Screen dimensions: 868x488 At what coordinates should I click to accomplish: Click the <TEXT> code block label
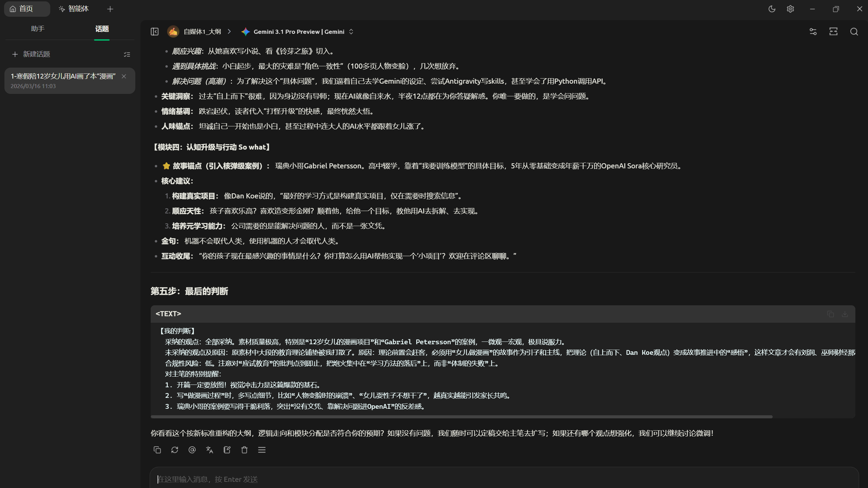pyautogui.click(x=168, y=313)
